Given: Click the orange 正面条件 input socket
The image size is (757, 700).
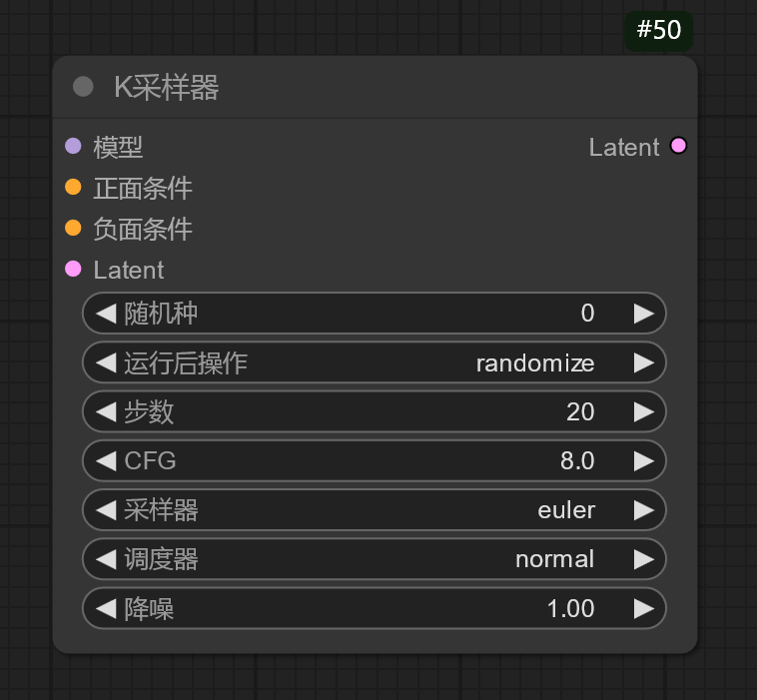Looking at the screenshot, I should point(73,187).
